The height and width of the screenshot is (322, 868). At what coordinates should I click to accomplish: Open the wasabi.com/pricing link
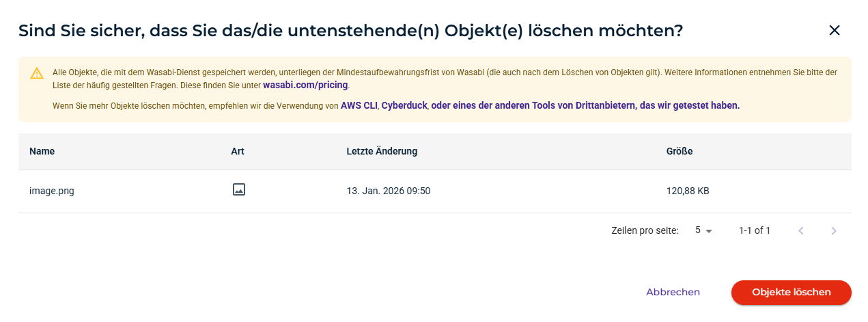tap(305, 85)
